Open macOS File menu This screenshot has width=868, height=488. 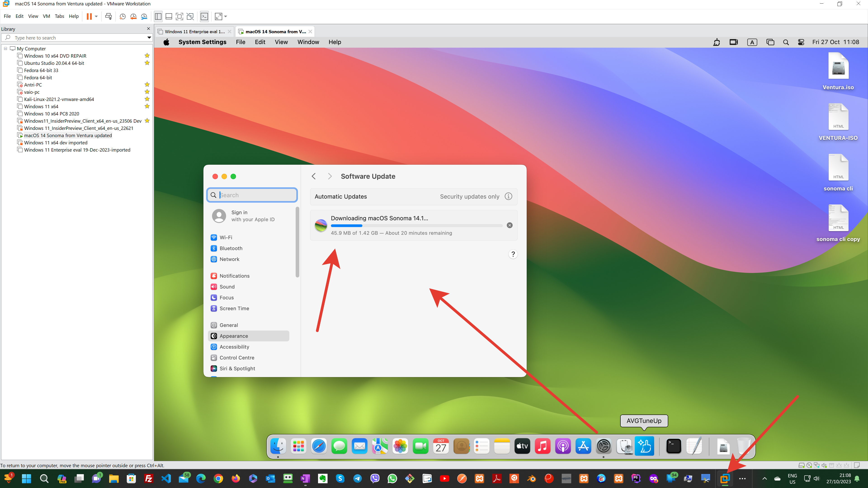[240, 42]
